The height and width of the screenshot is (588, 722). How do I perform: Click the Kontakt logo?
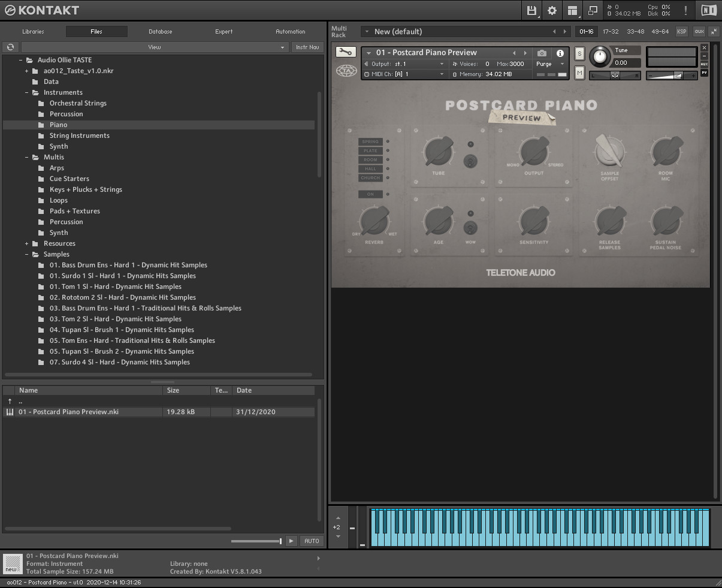coord(42,10)
